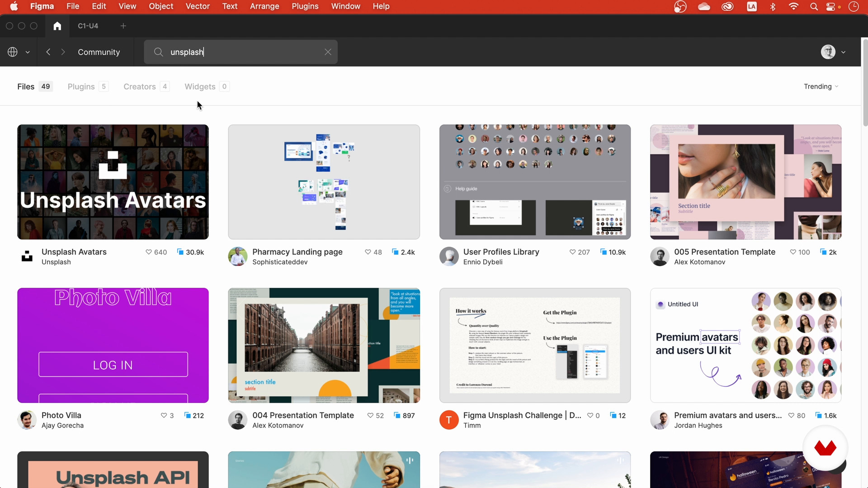This screenshot has width=868, height=488.
Task: Click Photo Villa duplicate icon
Action: pyautogui.click(x=187, y=415)
